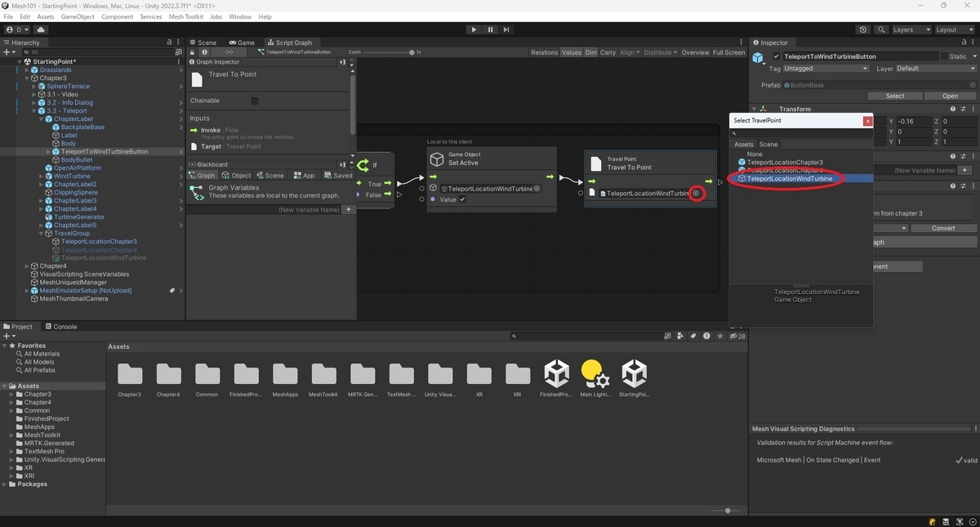The height and width of the screenshot is (527, 980).
Task: Click the graph variables code icon button
Action: pos(229,51)
